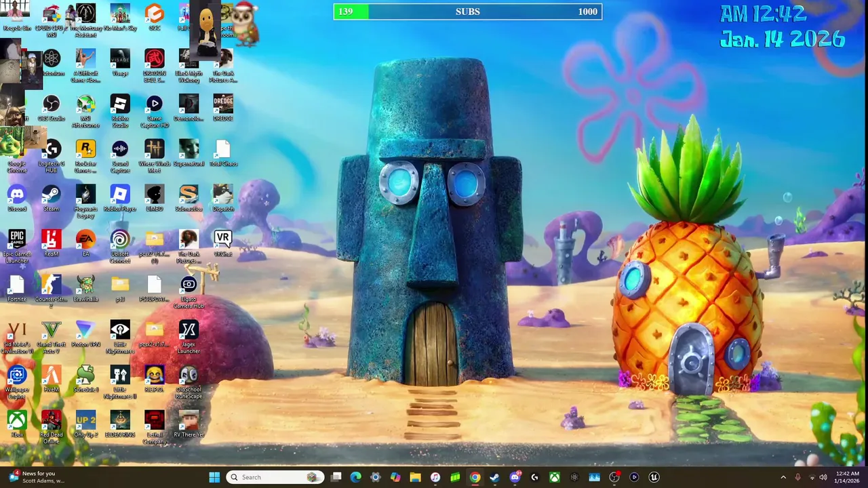Viewport: 868px width, 488px height.
Task: Open Microsoft Edge from taskbar
Action: click(x=355, y=477)
